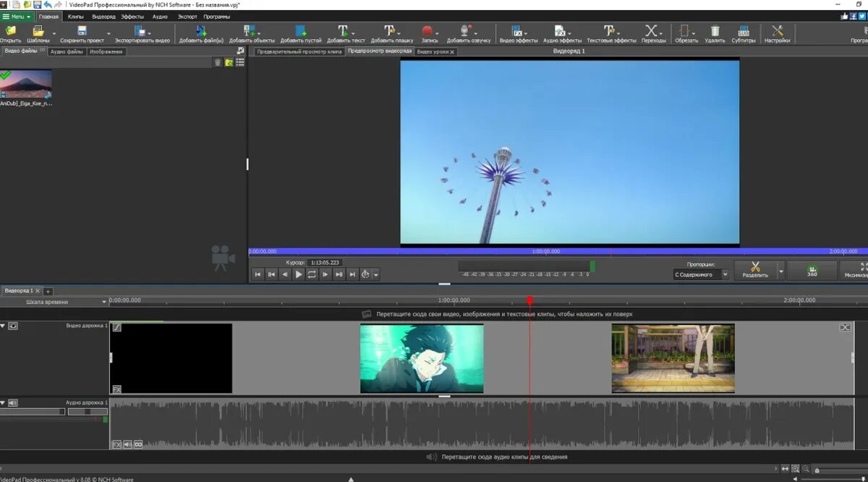Click the FX icon on black video clip
Screen dimensions: 868x482
tap(117, 389)
